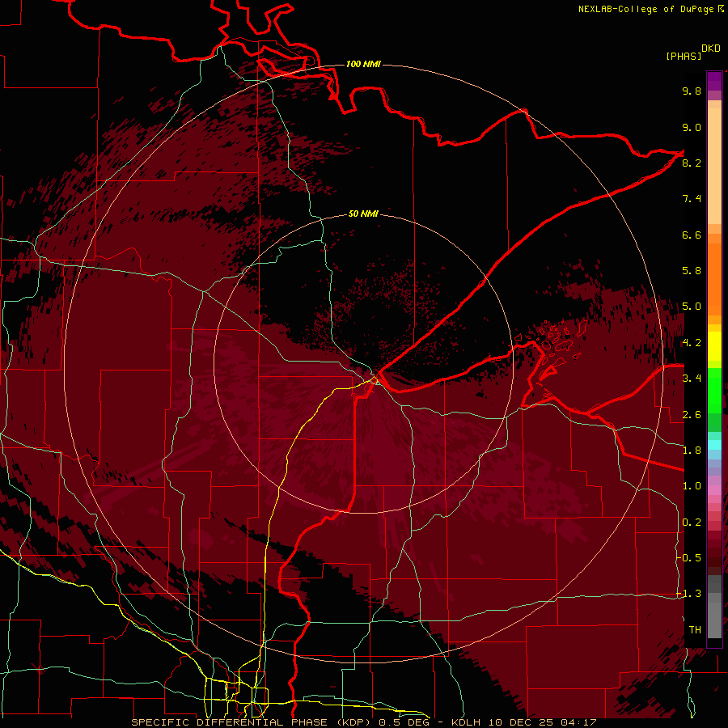Click the 5.0 value on the color scale
This screenshot has height=728, width=728.
click(x=692, y=307)
